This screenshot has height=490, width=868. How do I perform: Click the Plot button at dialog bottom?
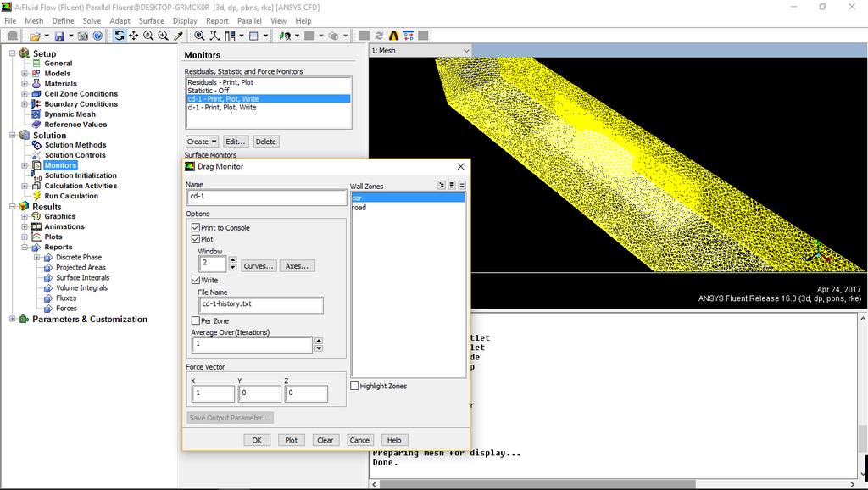coord(292,440)
